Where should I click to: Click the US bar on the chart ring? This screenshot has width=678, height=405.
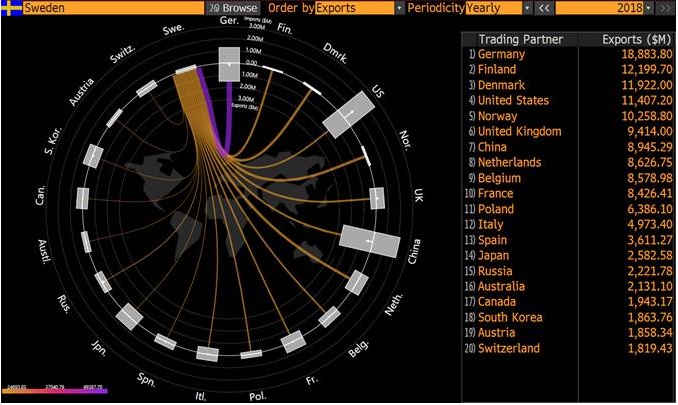[x=349, y=115]
